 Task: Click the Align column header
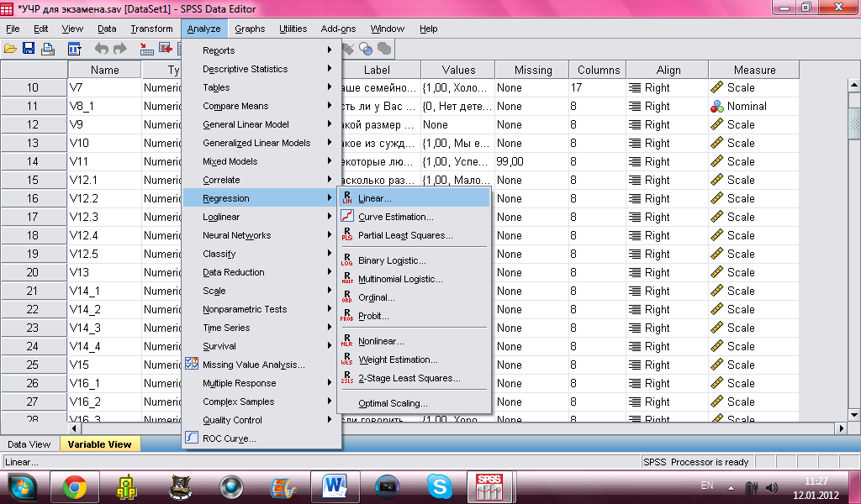click(x=668, y=70)
